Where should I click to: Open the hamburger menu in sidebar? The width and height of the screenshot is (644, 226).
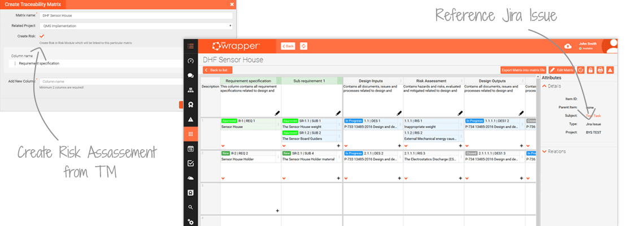coord(190,46)
